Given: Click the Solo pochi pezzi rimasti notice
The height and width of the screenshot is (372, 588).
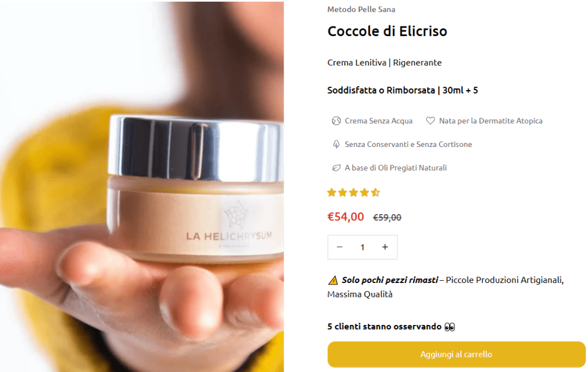Looking at the screenshot, I should point(390,280).
